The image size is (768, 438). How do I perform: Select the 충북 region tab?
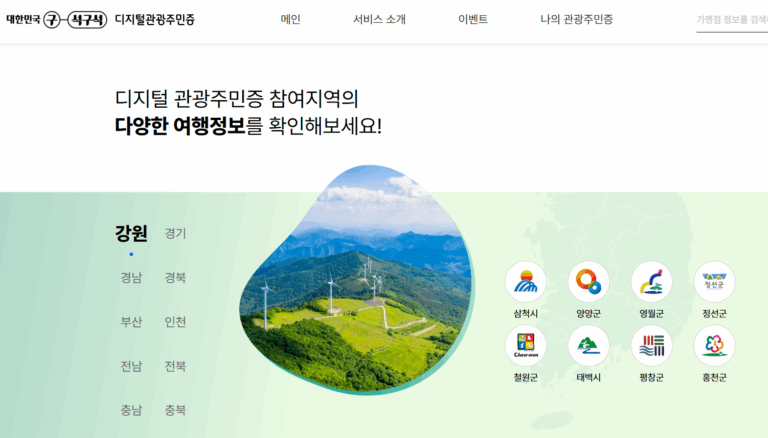click(x=175, y=410)
